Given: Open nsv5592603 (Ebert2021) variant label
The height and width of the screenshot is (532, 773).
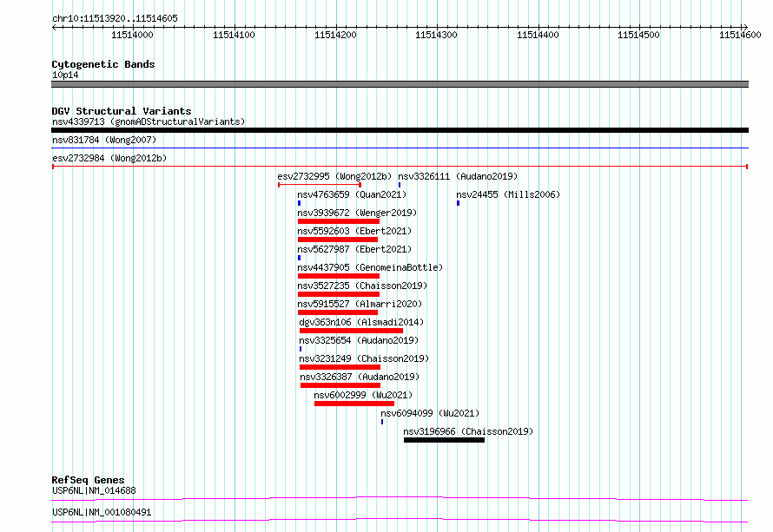Looking at the screenshot, I should click(354, 231).
